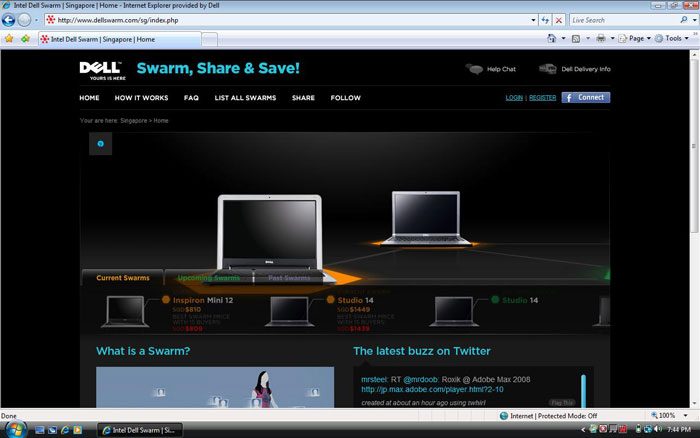Viewport: 700px width, 438px height.
Task: Click the browser Back arrow button
Action: pyautogui.click(x=8, y=20)
